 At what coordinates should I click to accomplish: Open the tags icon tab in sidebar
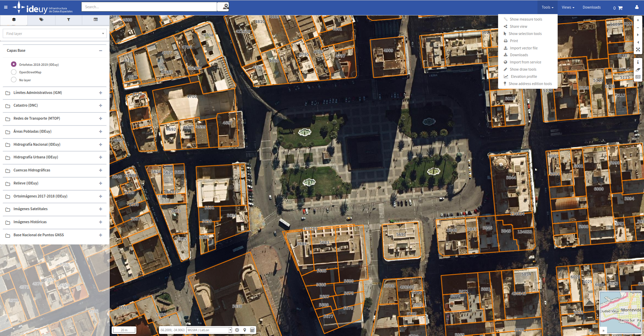click(x=41, y=20)
